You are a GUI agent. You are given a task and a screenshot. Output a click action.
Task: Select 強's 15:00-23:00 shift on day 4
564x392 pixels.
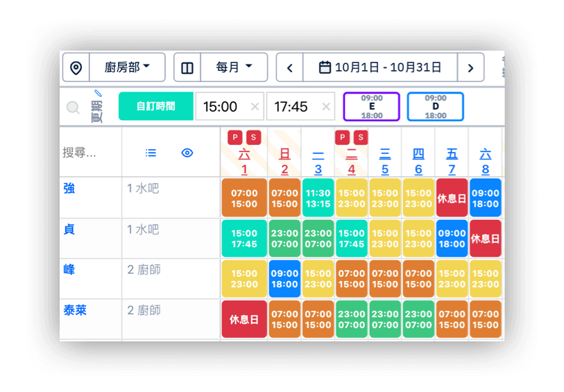click(x=352, y=198)
